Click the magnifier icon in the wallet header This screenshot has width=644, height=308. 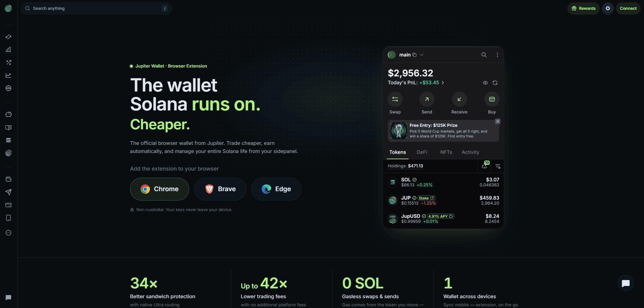[x=484, y=55]
